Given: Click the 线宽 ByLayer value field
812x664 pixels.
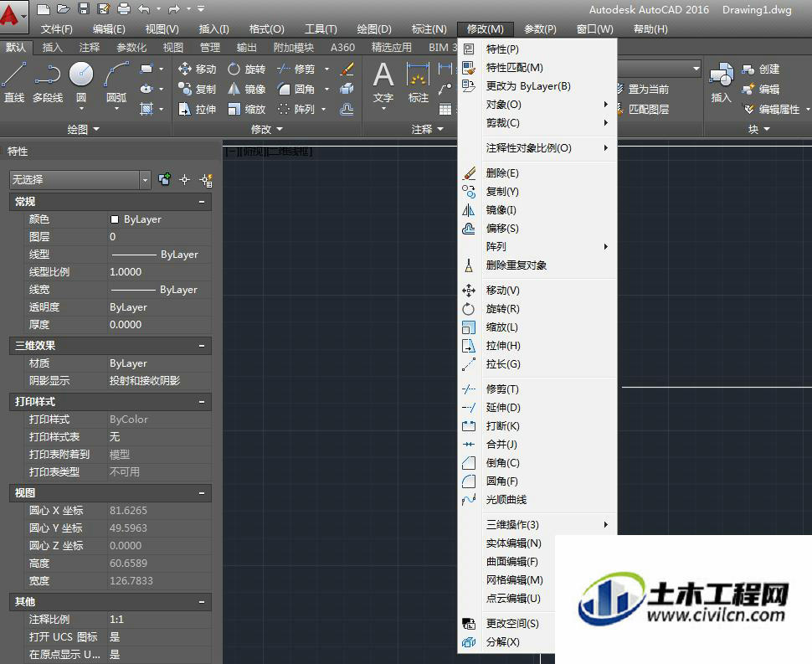Looking at the screenshot, I should pos(160,290).
